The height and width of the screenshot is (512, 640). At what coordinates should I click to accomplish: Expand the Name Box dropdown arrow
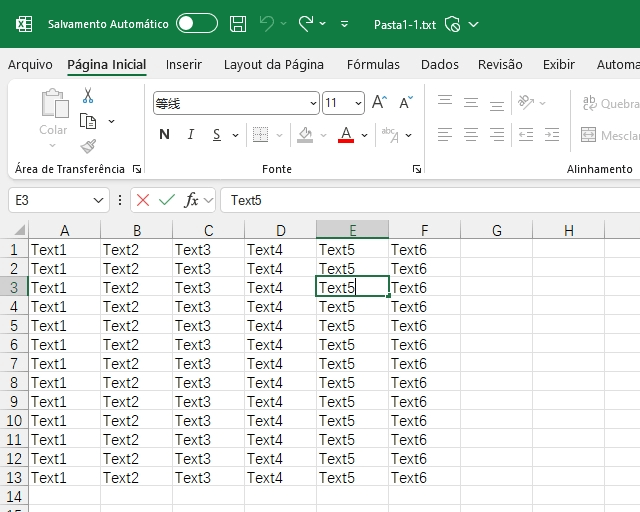[x=98, y=200]
